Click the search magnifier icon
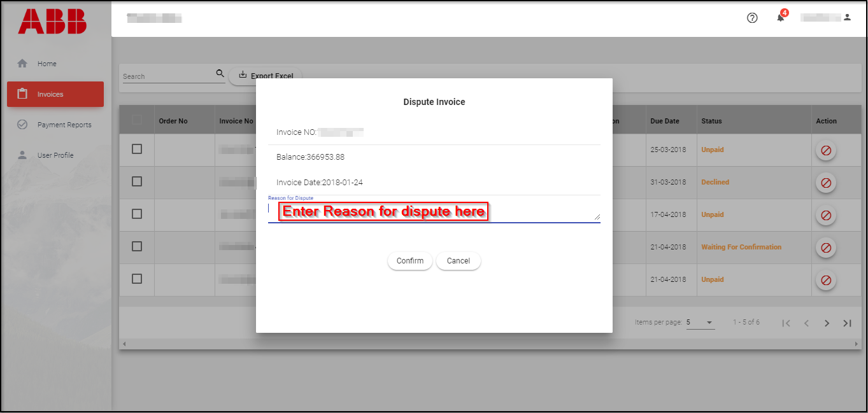The image size is (868, 413). click(220, 74)
